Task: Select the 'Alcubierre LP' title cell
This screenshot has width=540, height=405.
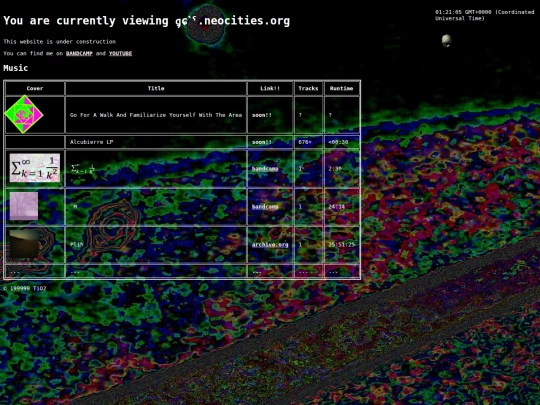Action: (x=156, y=142)
